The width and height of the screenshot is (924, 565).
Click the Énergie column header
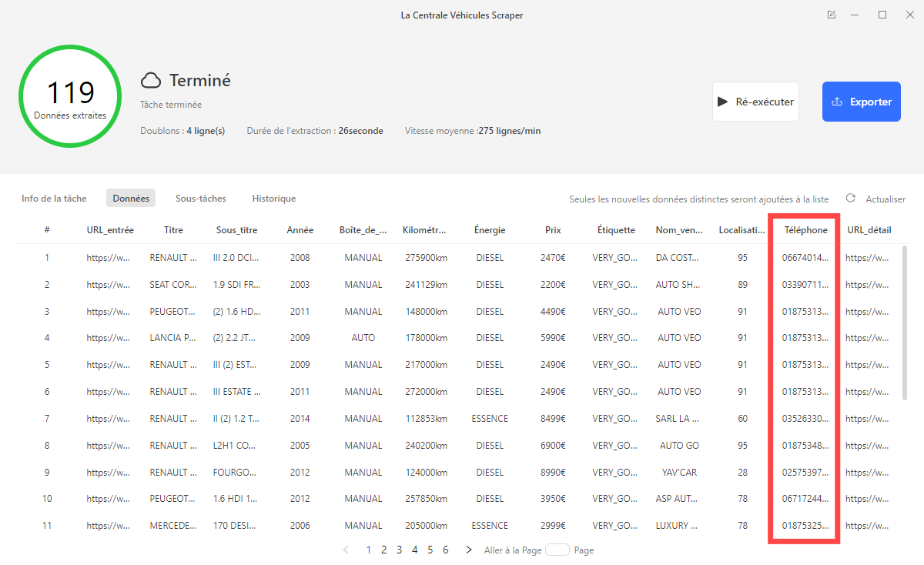tap(490, 230)
